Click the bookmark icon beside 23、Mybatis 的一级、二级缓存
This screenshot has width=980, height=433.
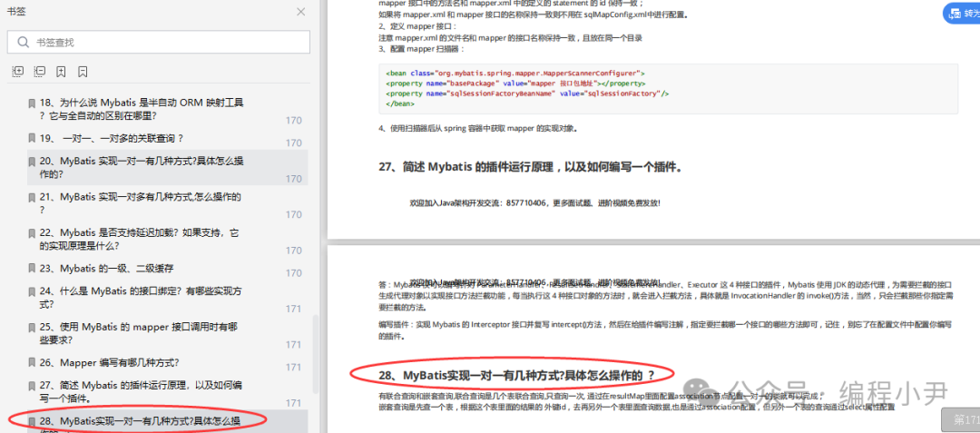coord(32,268)
